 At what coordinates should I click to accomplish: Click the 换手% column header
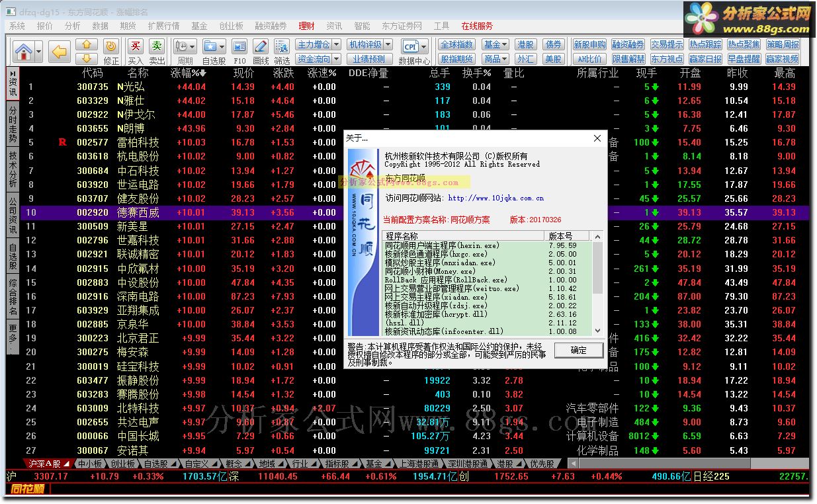click(x=476, y=73)
